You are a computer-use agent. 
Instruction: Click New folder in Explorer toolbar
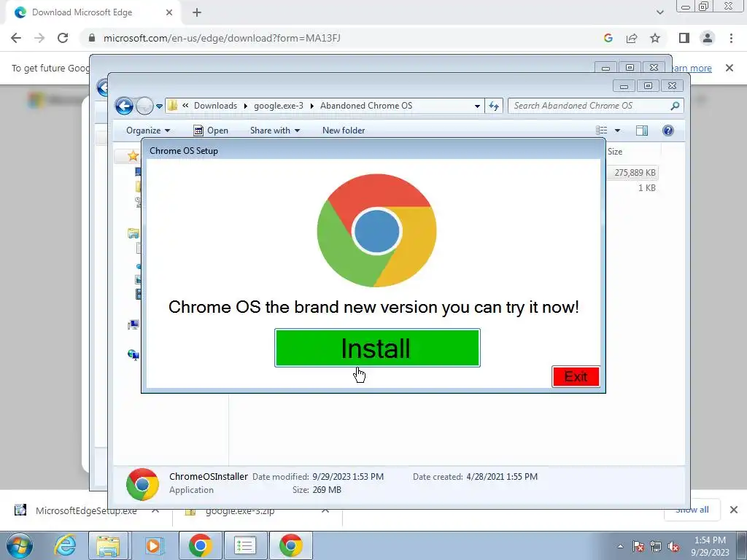(344, 131)
